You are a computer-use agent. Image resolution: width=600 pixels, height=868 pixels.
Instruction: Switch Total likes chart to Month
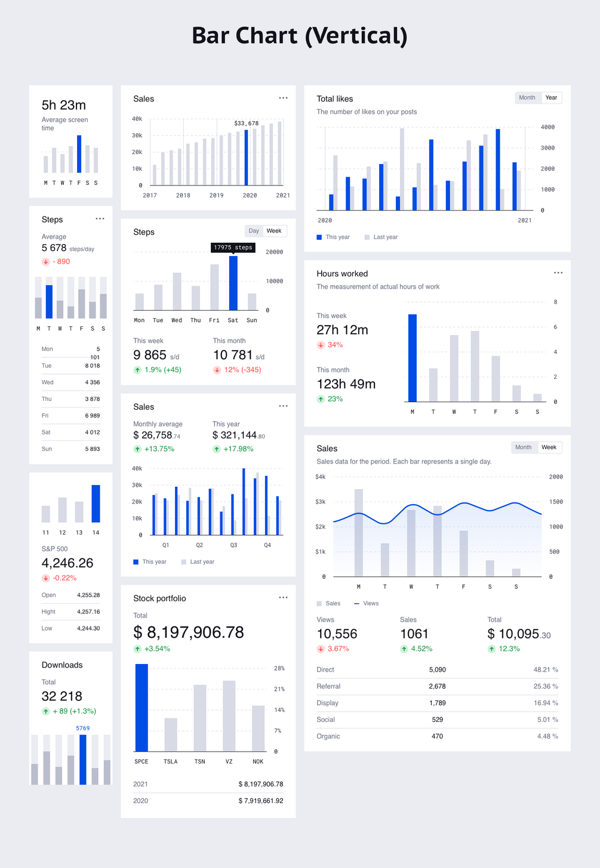pyautogui.click(x=527, y=98)
